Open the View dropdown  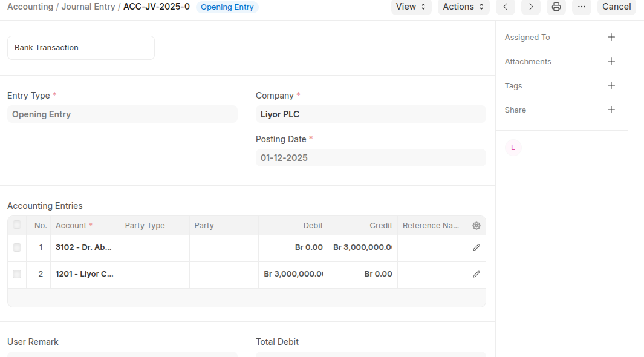[x=411, y=7]
